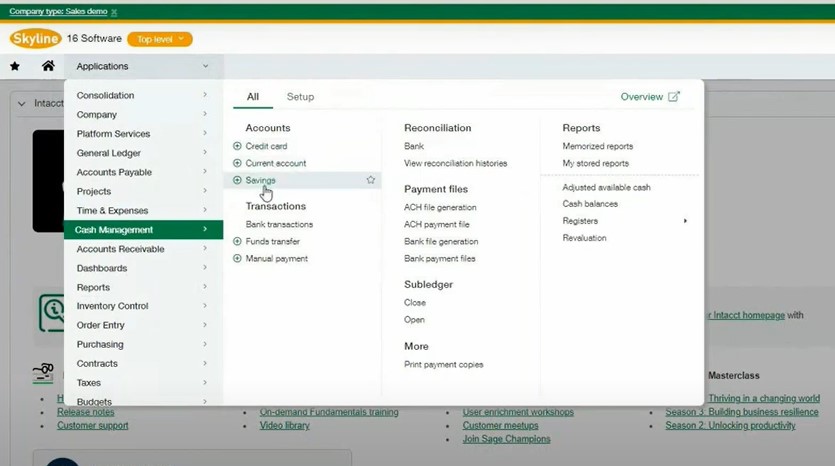Screen dimensions: 835x466
Task: Open Join Sage Champions link
Action: (506, 439)
